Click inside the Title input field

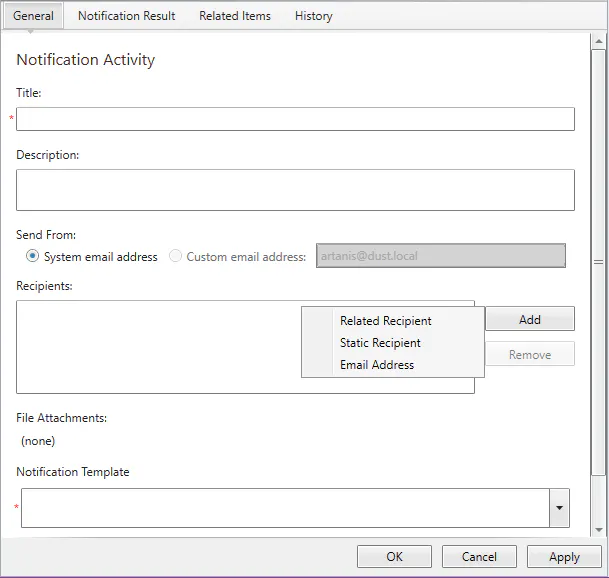(295, 119)
